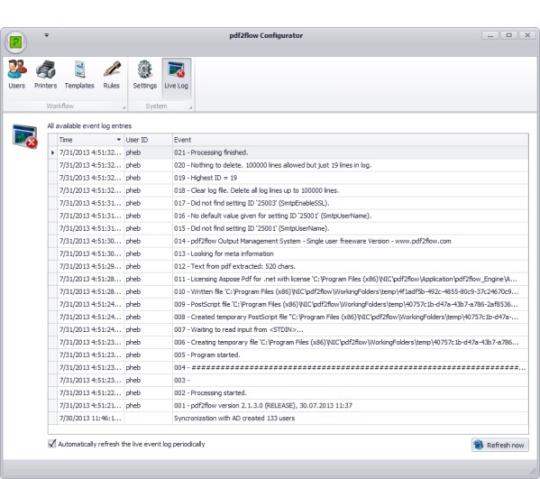
Task: Select row '006 - Creating temporary file'
Action: coord(288,342)
